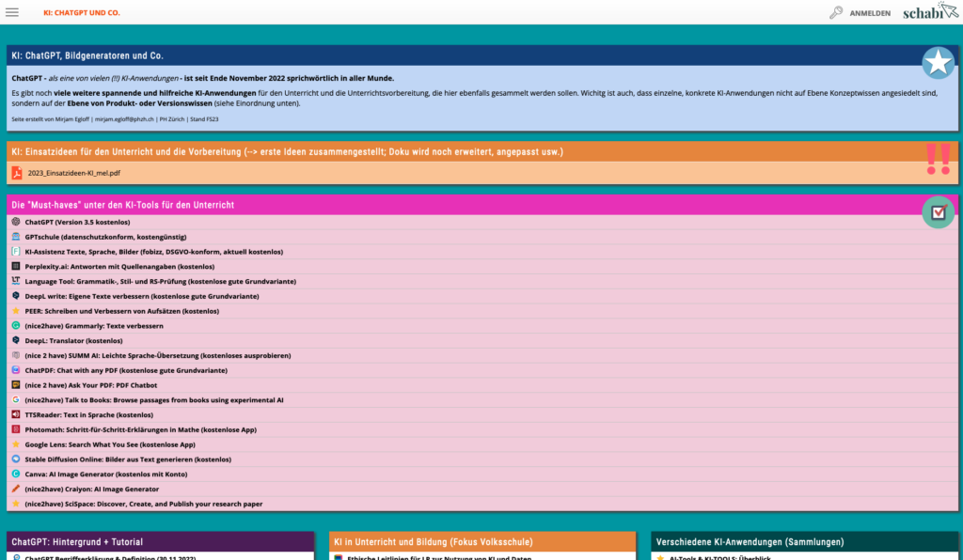Viewport: 963px width, 560px height.
Task: Open GPTschule datenschutzkonform link
Action: point(105,237)
